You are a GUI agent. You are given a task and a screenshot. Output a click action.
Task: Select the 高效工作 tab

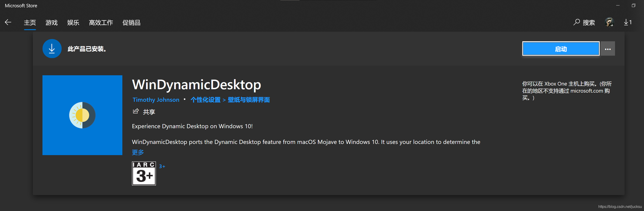pos(101,23)
